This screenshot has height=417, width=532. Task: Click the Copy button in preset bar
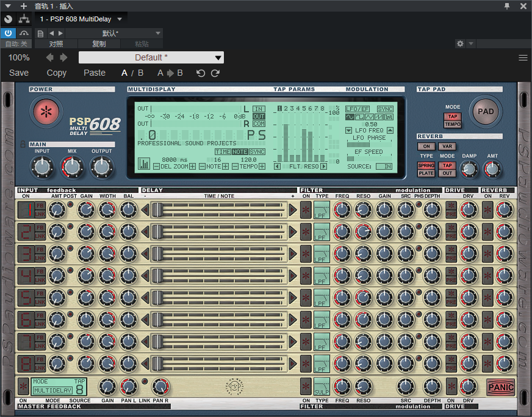tap(56, 73)
